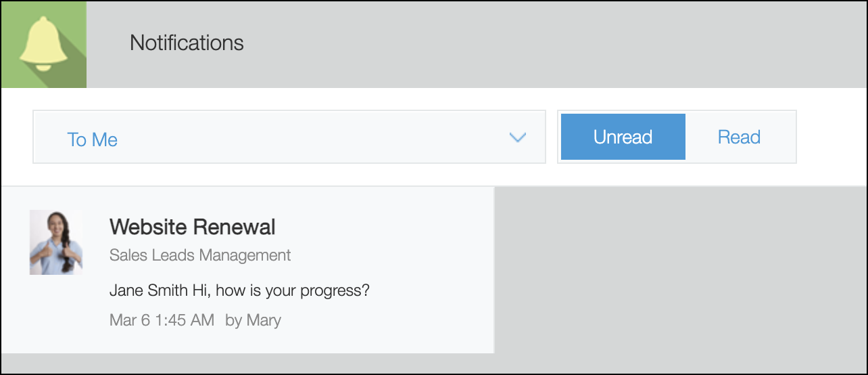Click the dropdown chevron arrow
The width and height of the screenshot is (868, 375).
517,137
